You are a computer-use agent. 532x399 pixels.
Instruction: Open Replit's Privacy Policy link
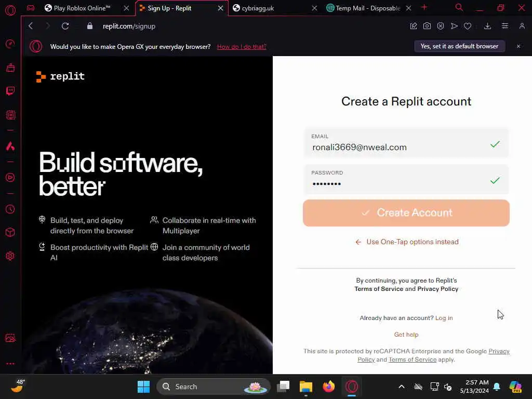[x=437, y=289]
